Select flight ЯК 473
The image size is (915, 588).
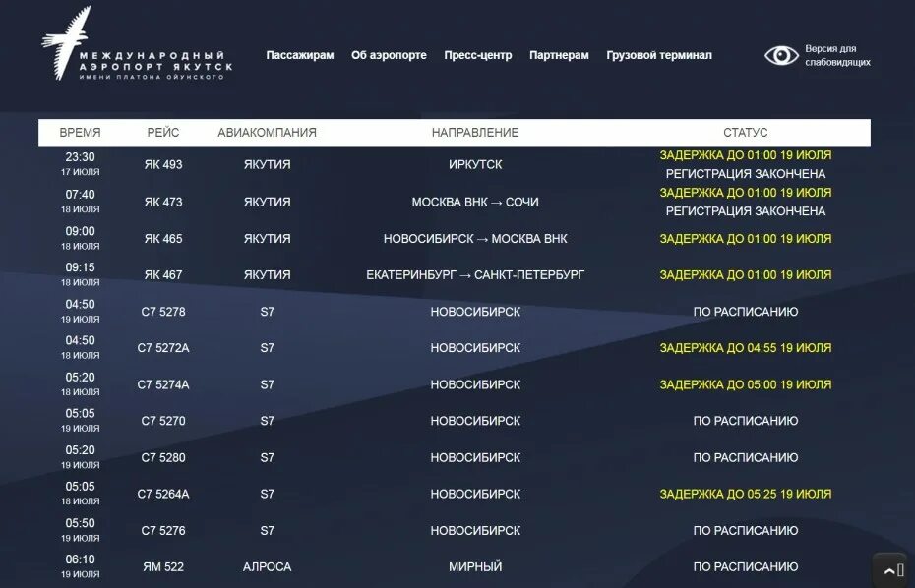163,202
